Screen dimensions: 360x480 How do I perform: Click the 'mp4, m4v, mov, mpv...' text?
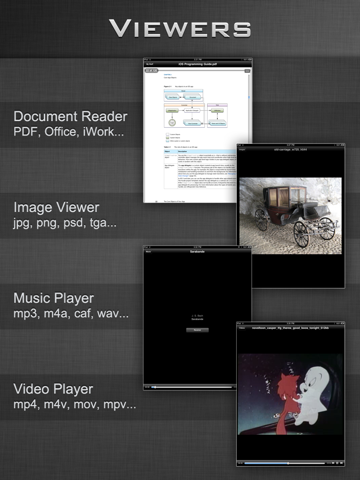(x=75, y=405)
